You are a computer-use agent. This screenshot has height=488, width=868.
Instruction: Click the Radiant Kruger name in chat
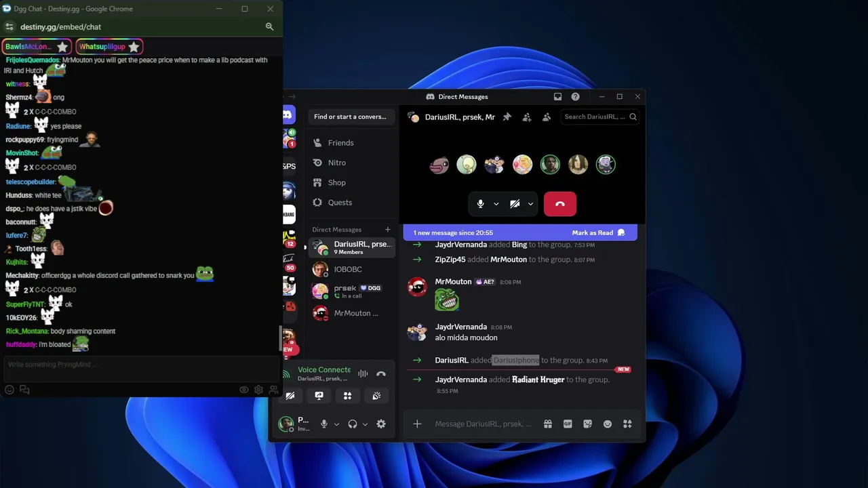538,380
